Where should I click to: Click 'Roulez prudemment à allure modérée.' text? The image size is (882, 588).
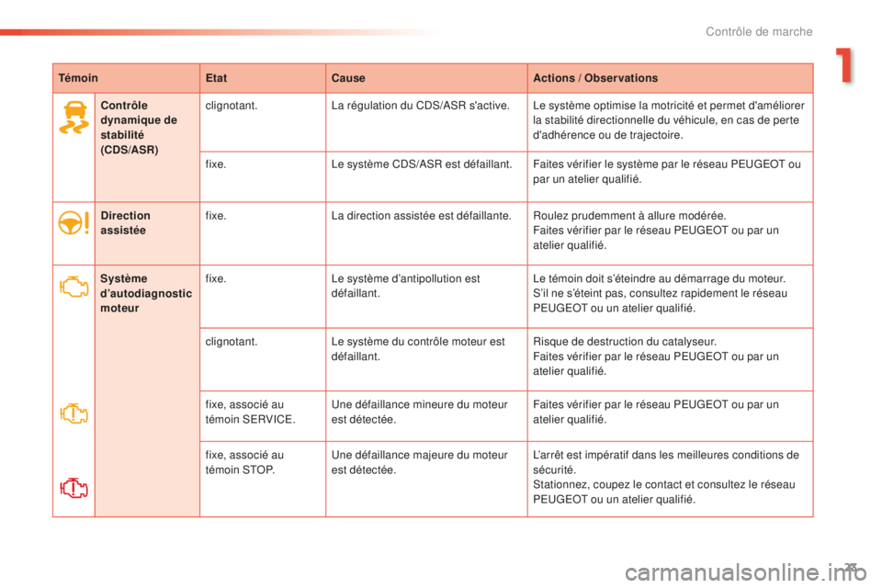(629, 216)
